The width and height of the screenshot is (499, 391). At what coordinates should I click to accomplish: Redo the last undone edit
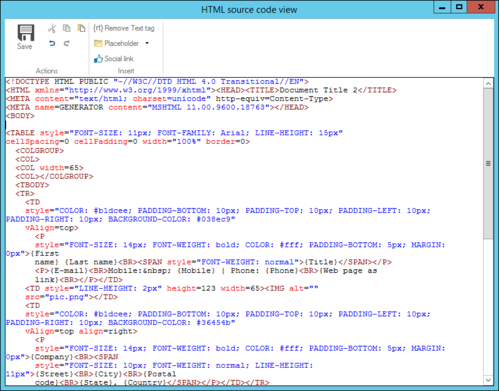coord(67,43)
